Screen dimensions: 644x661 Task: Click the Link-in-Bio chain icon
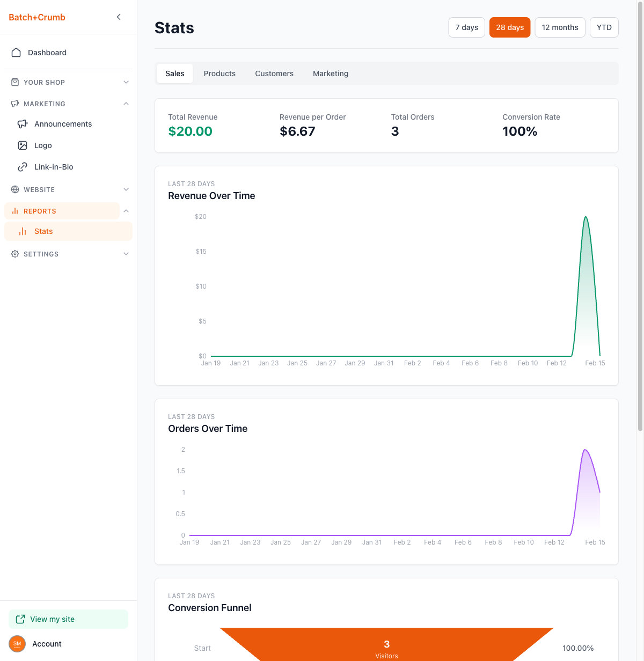[x=23, y=167]
